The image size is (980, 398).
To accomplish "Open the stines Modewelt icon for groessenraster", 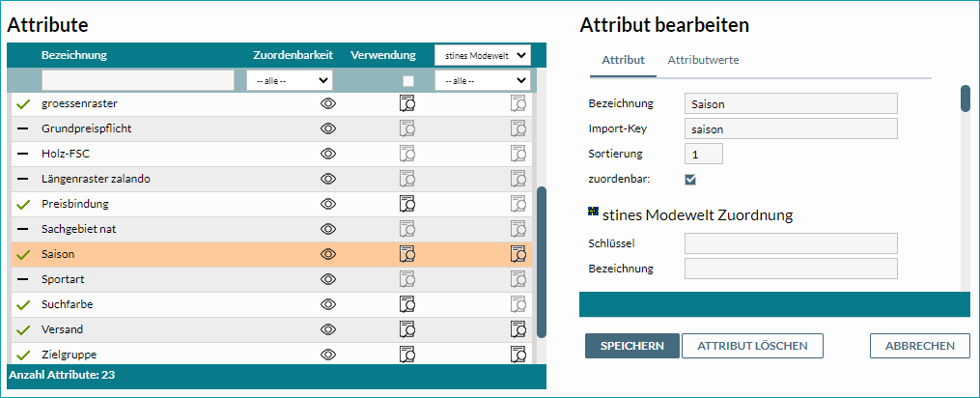I will 518,103.
